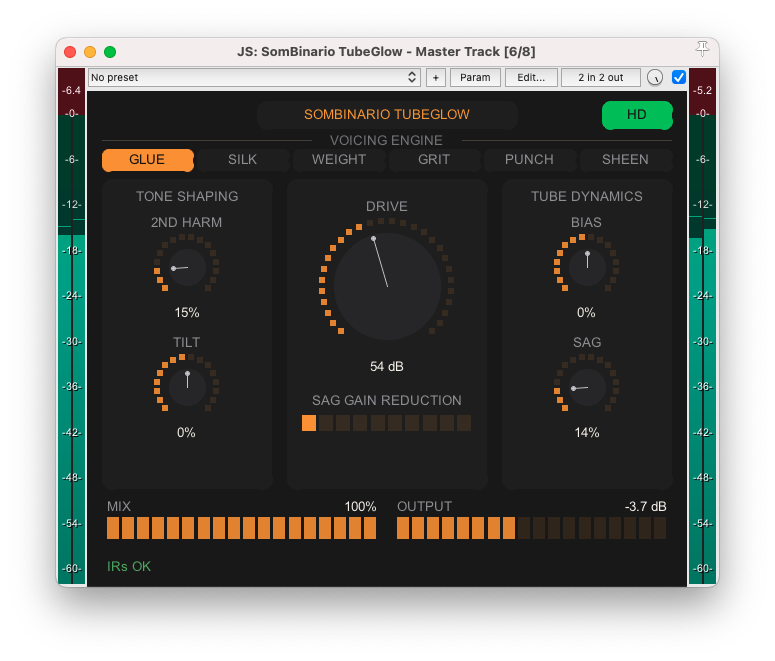Pin the TubeGlow FX window on top
Image resolution: width=775 pixels, height=661 pixels.
pos(702,49)
